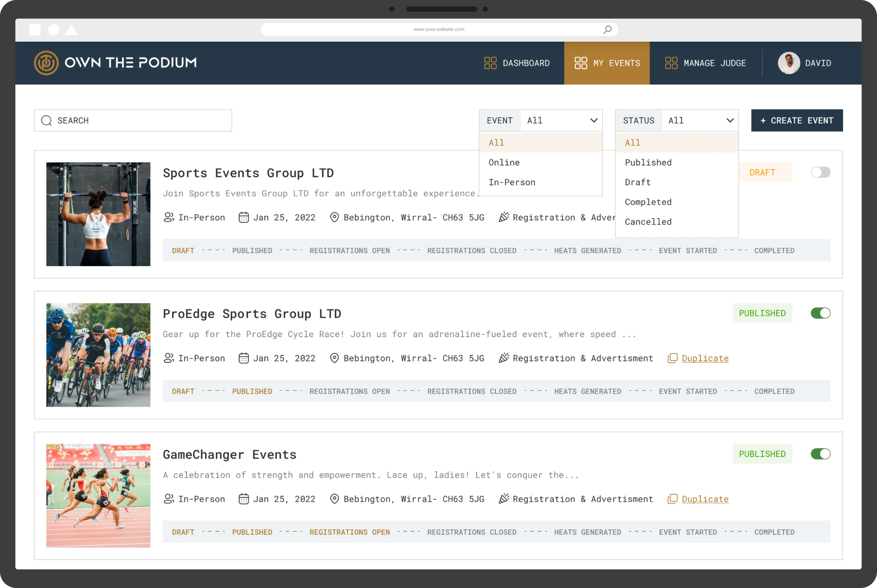Click the calendar icon on GameChanger Events card
Image resolution: width=877 pixels, height=588 pixels.
244,499
